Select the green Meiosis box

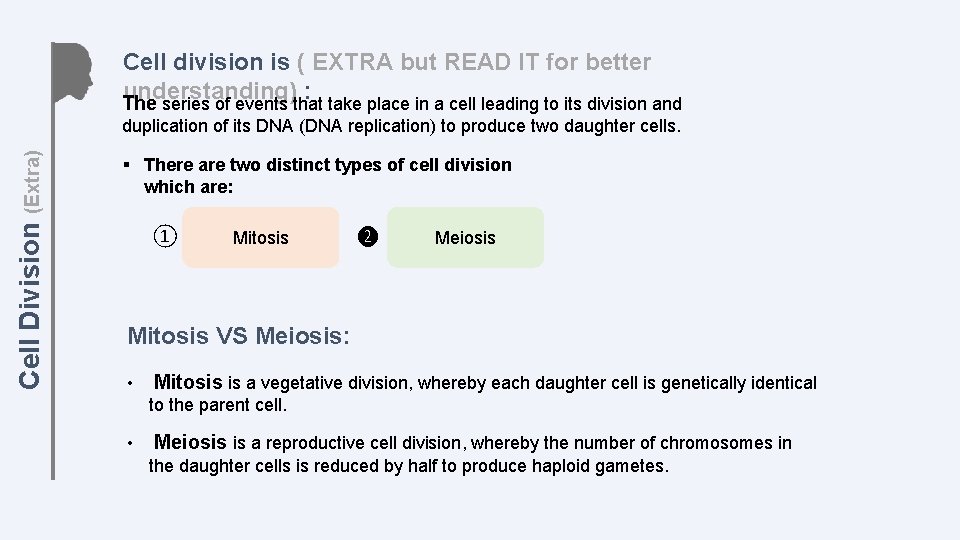click(465, 237)
